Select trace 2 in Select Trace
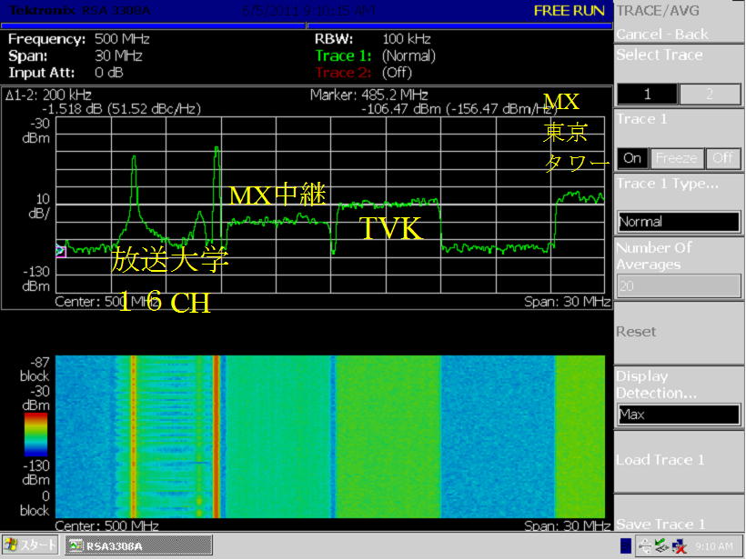The width and height of the screenshot is (746, 560). point(710,95)
